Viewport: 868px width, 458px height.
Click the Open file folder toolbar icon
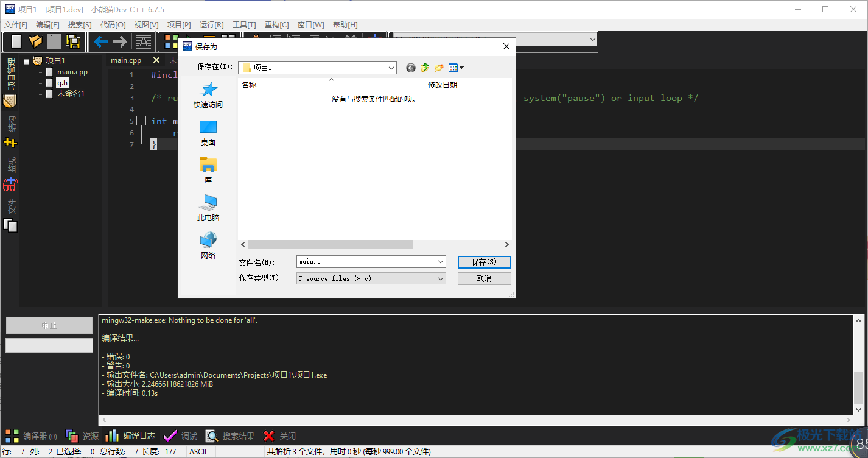point(35,41)
